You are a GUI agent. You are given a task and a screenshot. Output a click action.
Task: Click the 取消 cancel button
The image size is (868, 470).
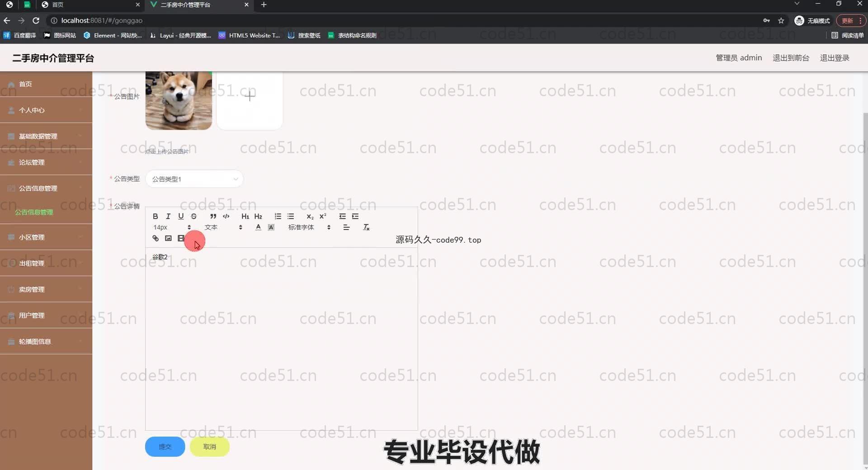[x=209, y=446]
